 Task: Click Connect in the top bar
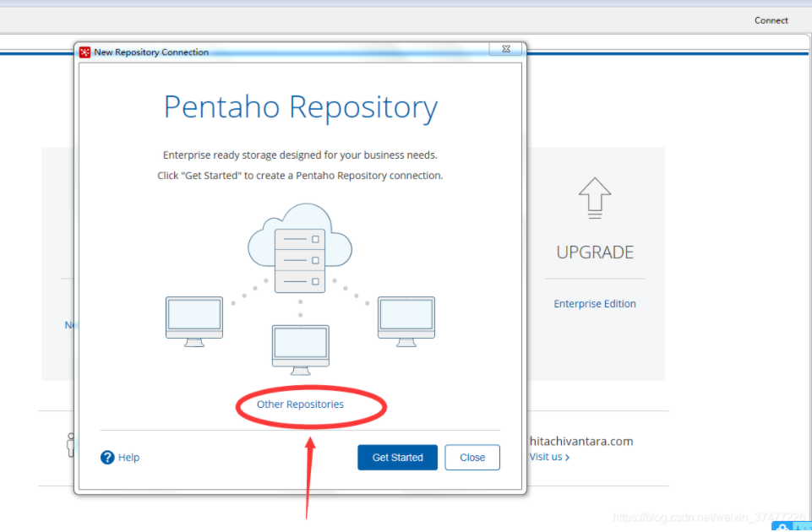pyautogui.click(x=771, y=20)
